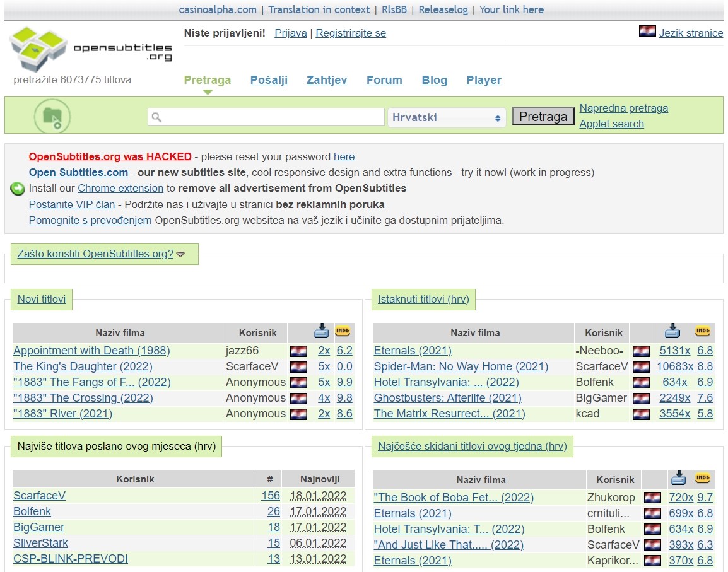728x572 pixels.
Task: Click flag in Ghostbusters: Afterlife row
Action: coord(641,399)
